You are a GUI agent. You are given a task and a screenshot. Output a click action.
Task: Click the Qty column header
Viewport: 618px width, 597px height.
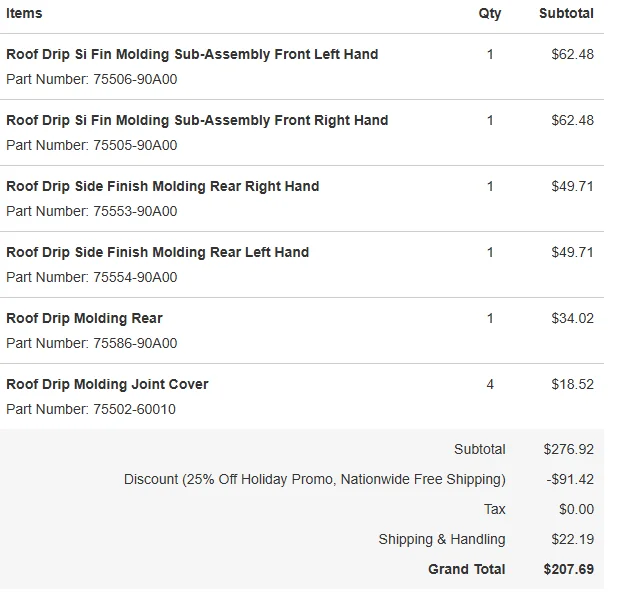[490, 14]
